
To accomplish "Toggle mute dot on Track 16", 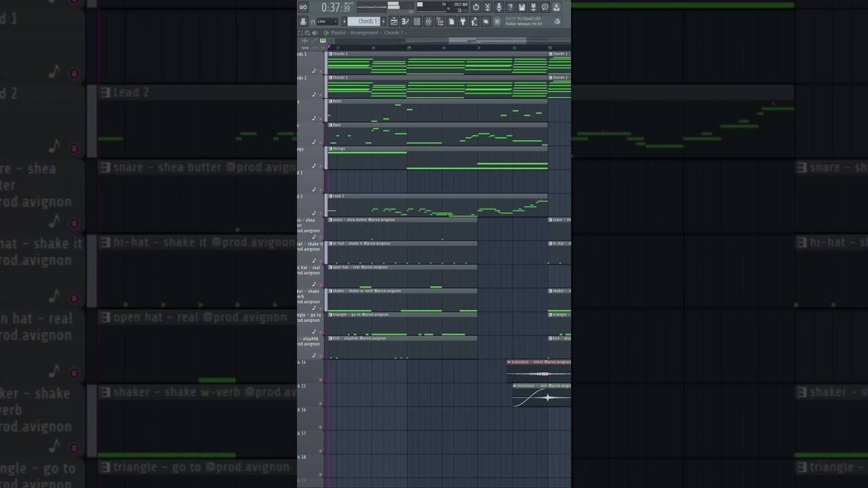I will [x=321, y=427].
